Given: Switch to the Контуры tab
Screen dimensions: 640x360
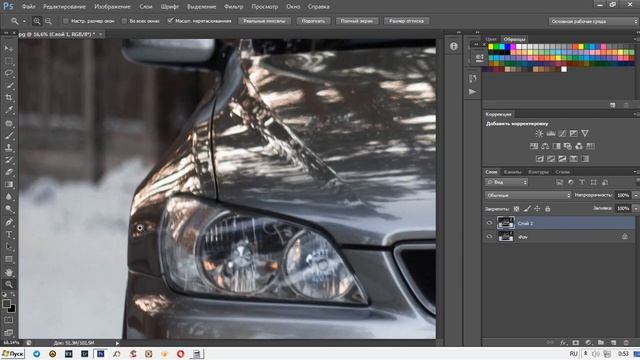Looking at the screenshot, I should point(538,172).
